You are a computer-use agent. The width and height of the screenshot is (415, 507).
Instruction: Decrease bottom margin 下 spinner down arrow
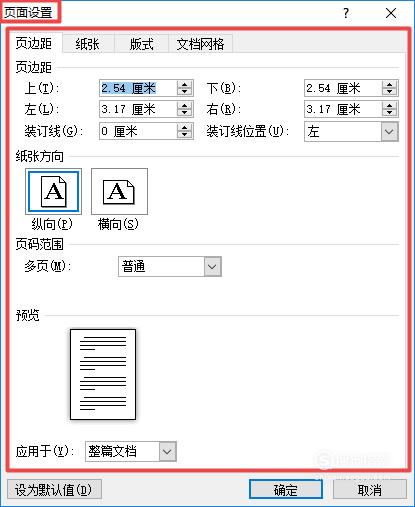[x=389, y=92]
